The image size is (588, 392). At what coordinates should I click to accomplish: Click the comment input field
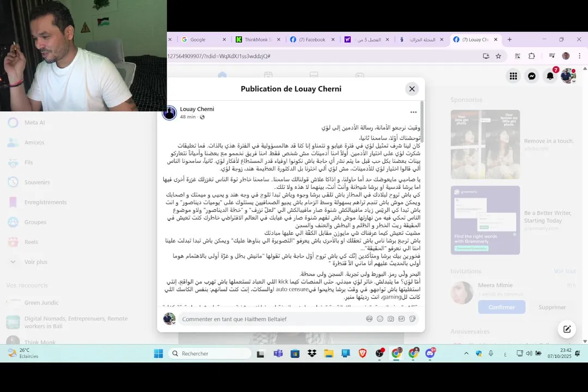tap(271, 319)
